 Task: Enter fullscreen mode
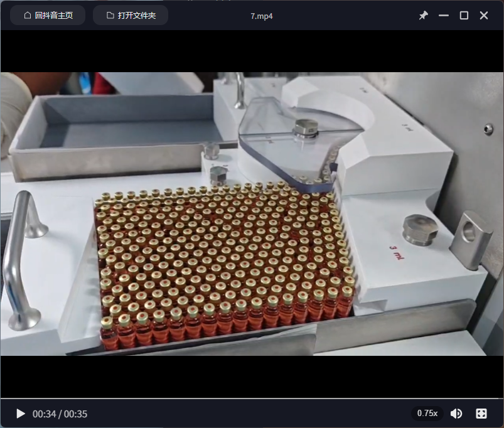[481, 414]
